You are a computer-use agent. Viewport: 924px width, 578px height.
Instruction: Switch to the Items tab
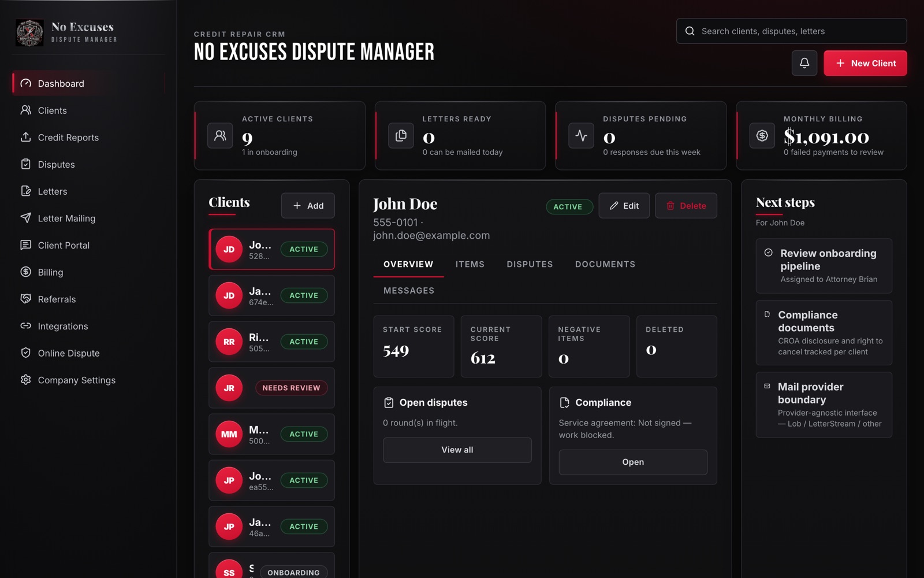pos(470,264)
